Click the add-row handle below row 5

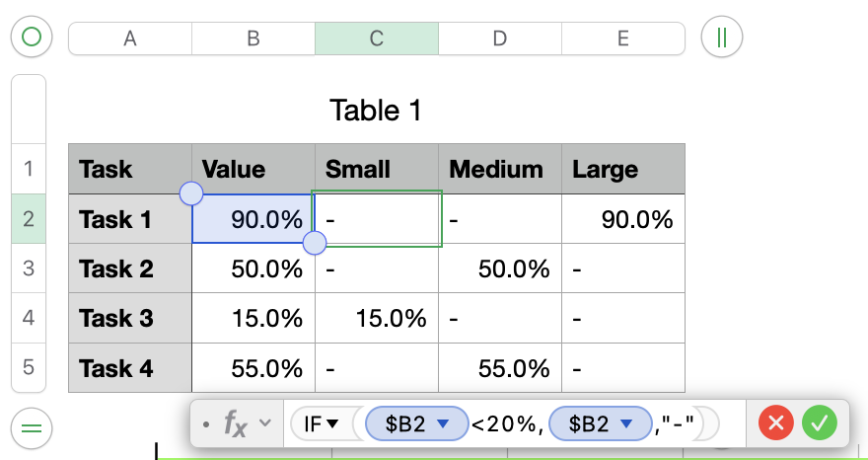32,427
